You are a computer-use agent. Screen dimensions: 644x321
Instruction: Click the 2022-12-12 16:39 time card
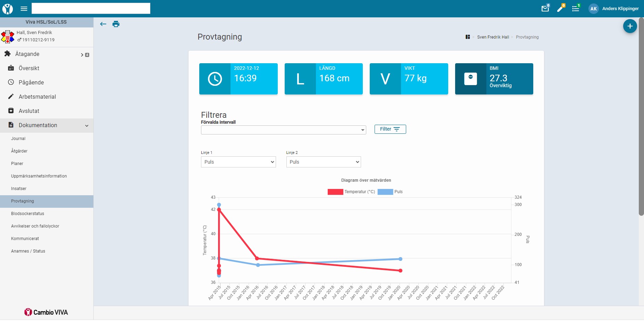point(238,79)
